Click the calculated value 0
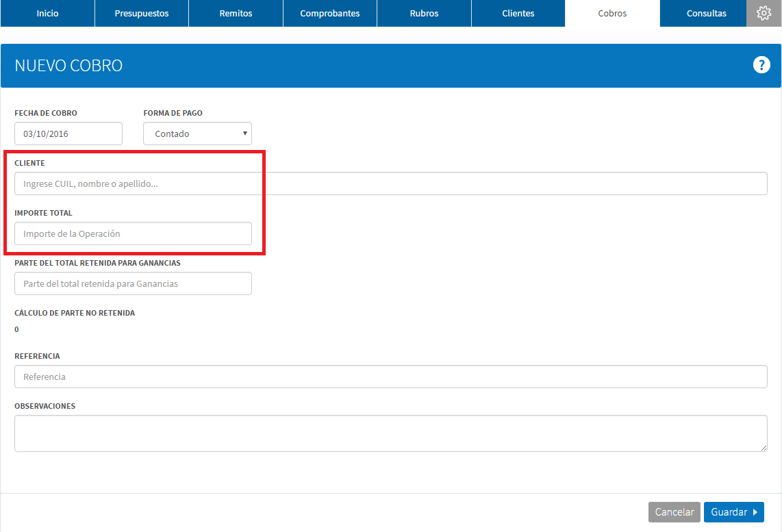This screenshot has height=532, width=782. tap(16, 329)
